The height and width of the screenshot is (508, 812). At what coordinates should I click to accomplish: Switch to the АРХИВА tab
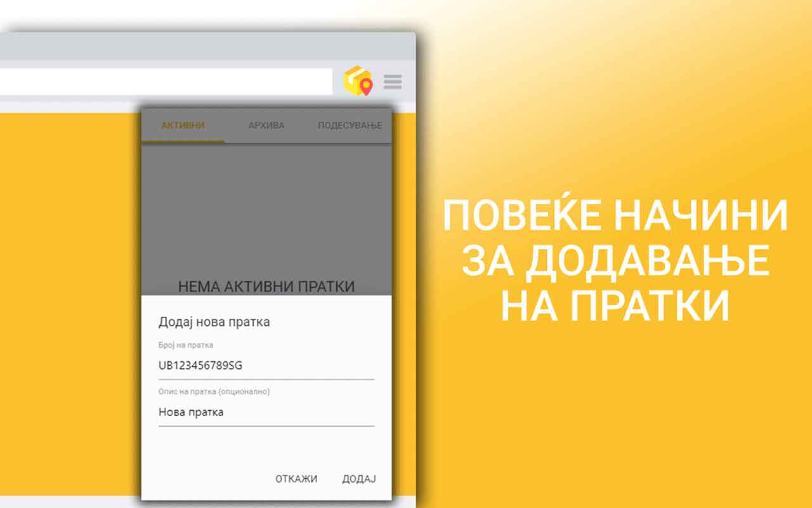coord(266,126)
